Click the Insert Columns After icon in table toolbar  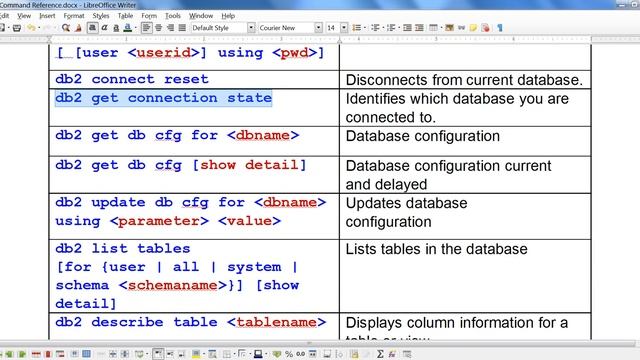pos(22,354)
